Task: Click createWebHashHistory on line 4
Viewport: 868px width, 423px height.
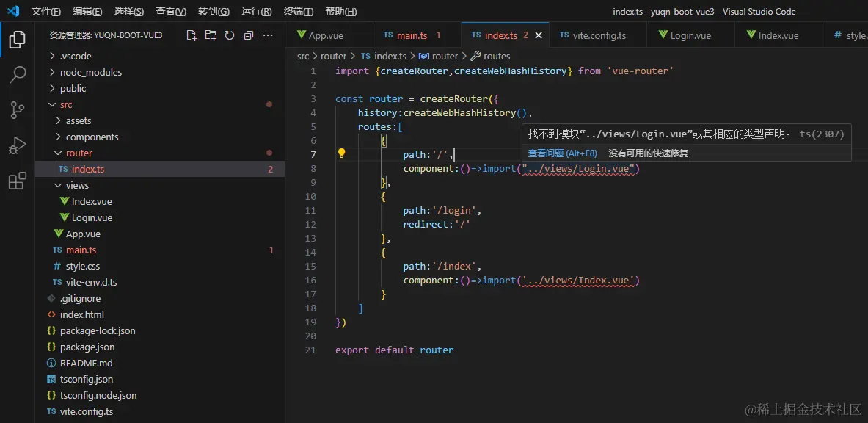Action: (x=459, y=113)
